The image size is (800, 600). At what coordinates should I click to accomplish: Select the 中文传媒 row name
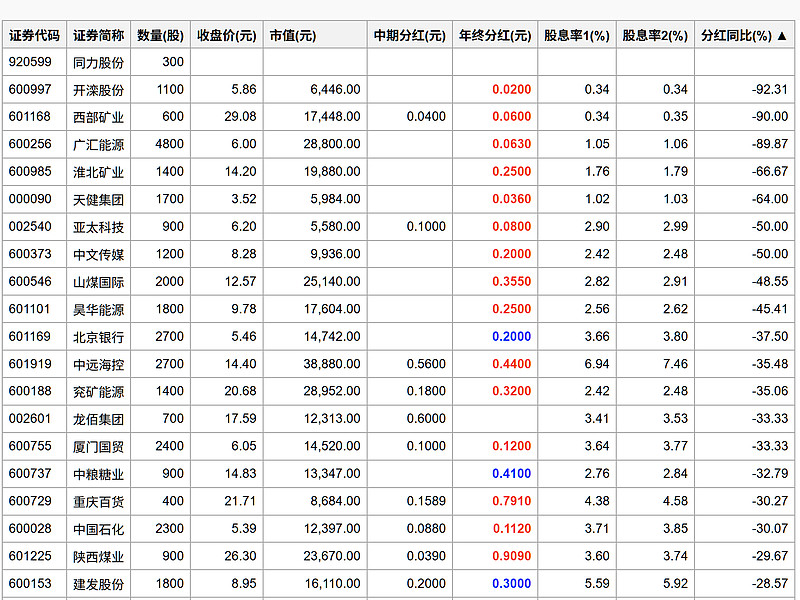[98, 254]
